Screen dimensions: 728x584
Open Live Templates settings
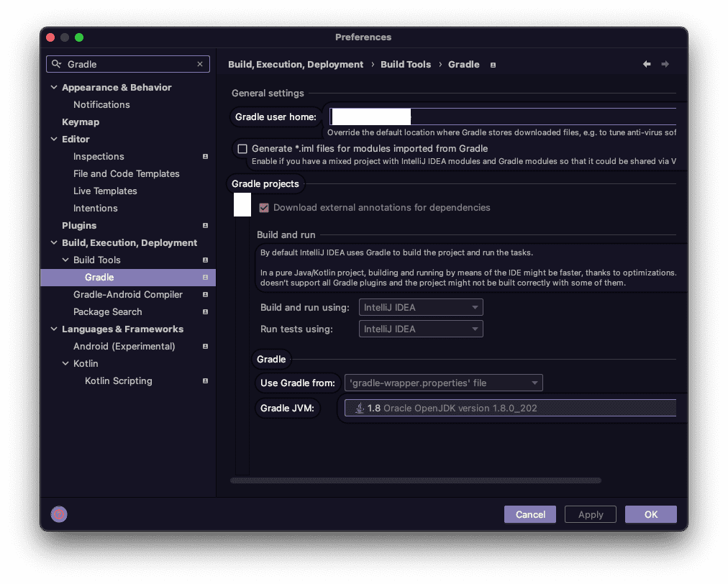[x=105, y=191]
